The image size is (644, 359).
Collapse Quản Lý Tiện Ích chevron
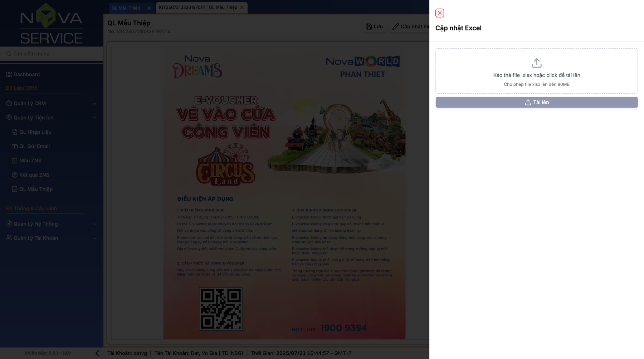click(x=94, y=118)
